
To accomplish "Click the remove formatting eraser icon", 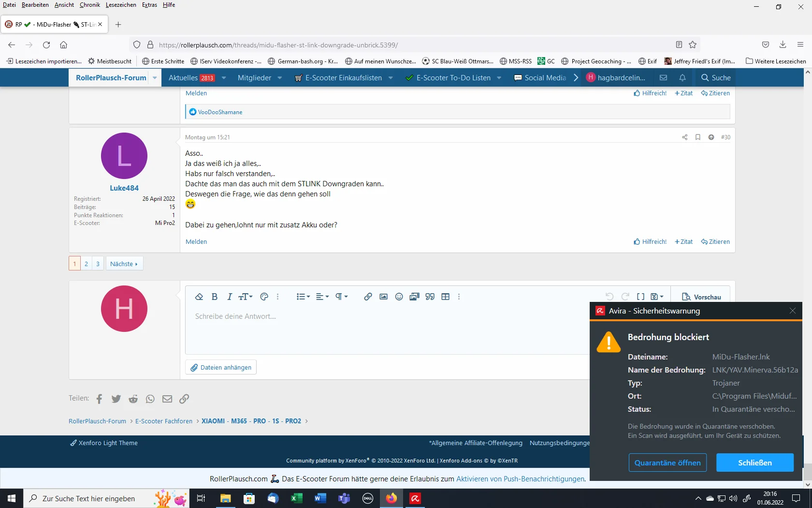I will 199,297.
